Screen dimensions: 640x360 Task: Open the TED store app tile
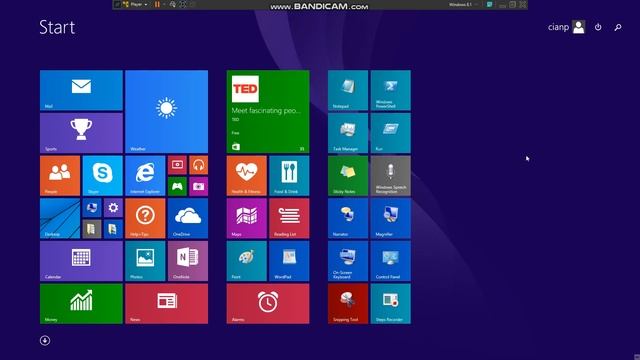click(268, 111)
